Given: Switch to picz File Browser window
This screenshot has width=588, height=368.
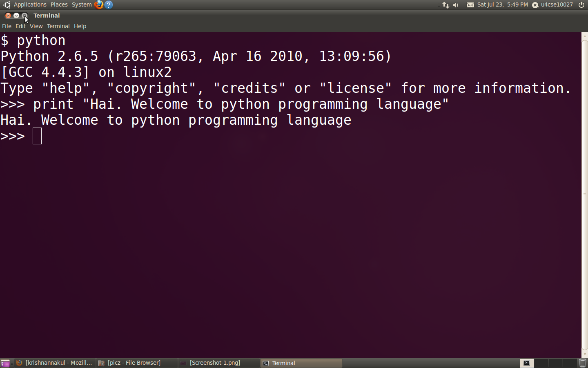Looking at the screenshot, I should [137, 363].
